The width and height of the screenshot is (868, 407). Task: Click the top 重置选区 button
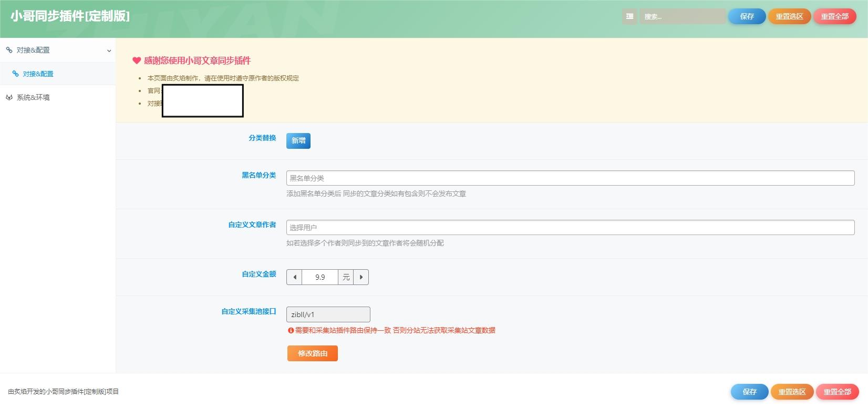point(789,16)
